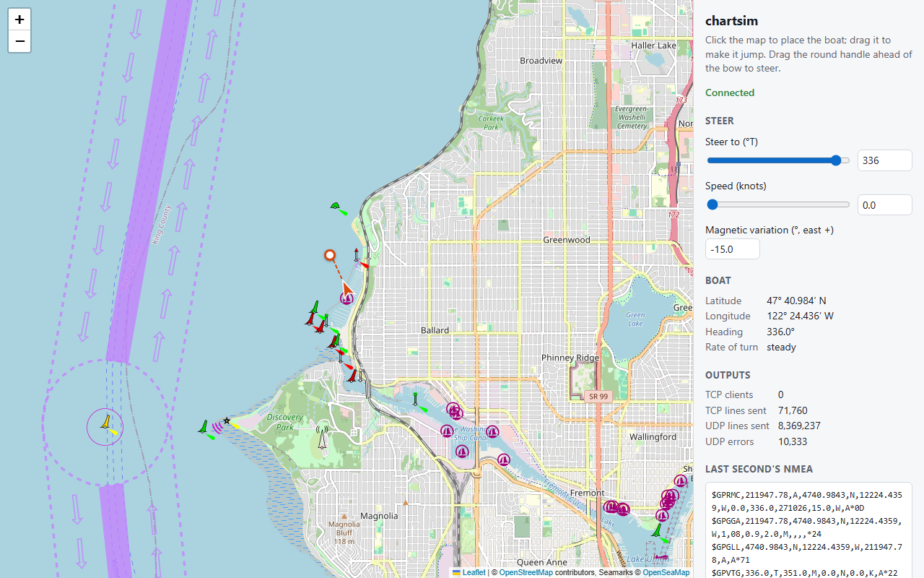This screenshot has width=924, height=578.
Task: Open the OpenStreetMap link
Action: click(526, 572)
